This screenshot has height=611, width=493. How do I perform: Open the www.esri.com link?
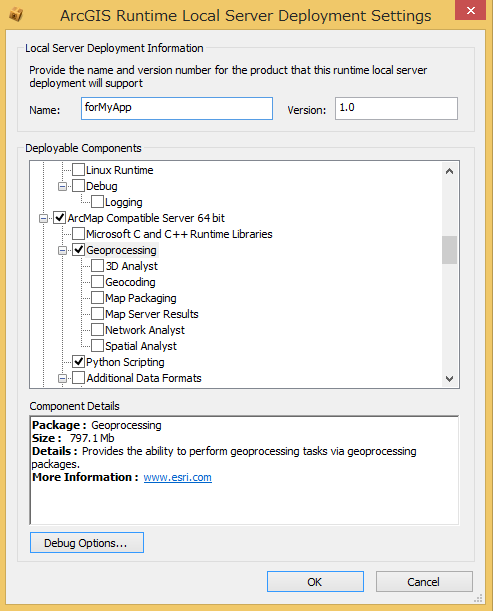177,477
